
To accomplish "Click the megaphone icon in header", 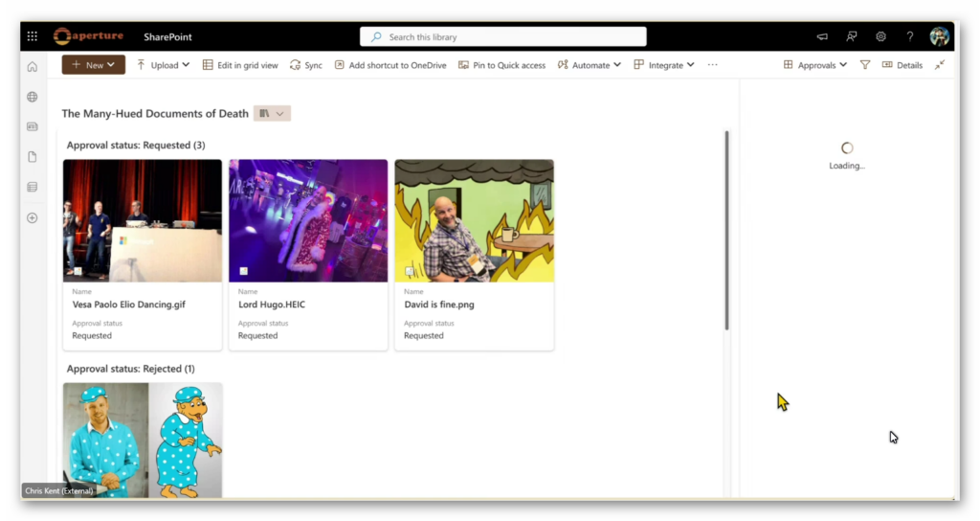I will tap(822, 36).
